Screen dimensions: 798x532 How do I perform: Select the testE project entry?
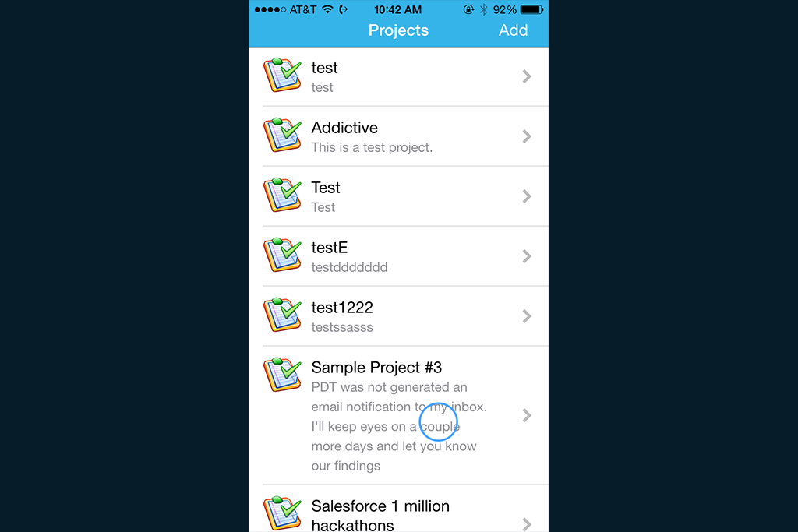[398, 256]
